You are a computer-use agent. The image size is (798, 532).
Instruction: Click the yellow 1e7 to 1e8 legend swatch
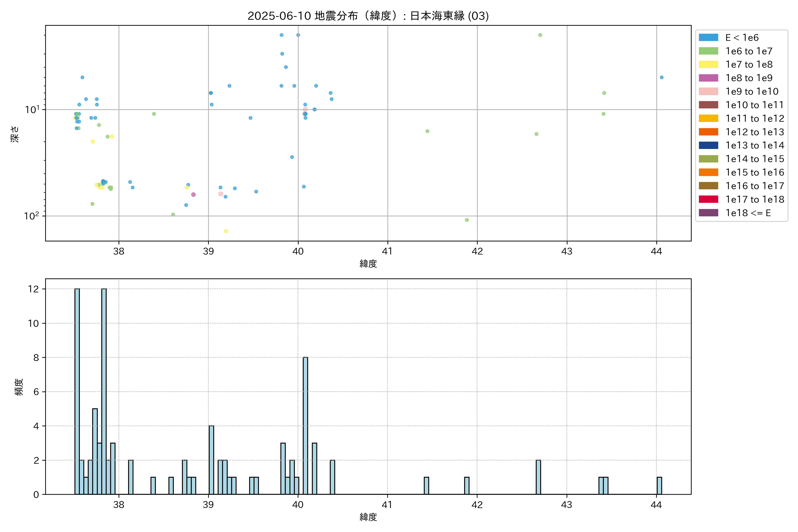708,65
